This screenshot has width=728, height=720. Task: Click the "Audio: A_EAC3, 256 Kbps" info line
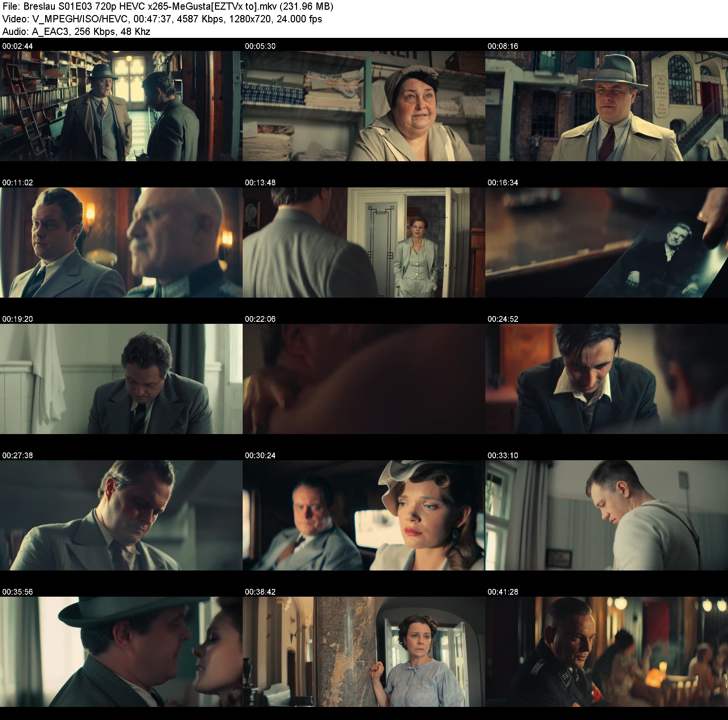pos(76,32)
